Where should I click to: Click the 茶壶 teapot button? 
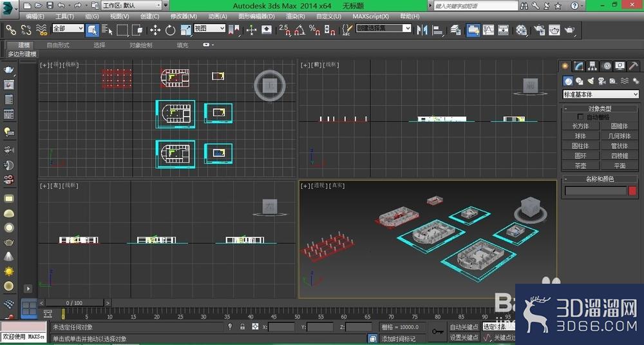click(x=580, y=166)
